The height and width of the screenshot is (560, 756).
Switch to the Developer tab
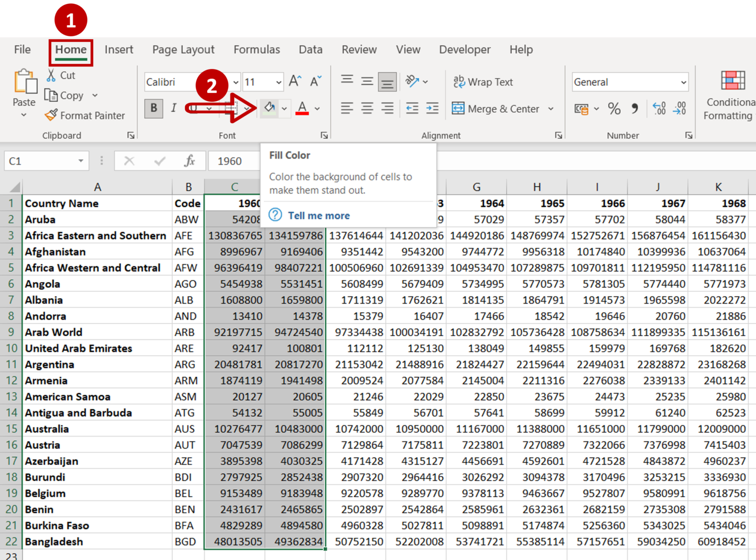(464, 49)
